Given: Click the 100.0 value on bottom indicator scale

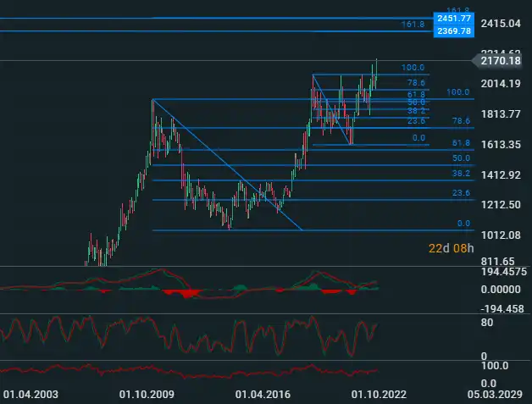Looking at the screenshot, I should click(x=494, y=365).
